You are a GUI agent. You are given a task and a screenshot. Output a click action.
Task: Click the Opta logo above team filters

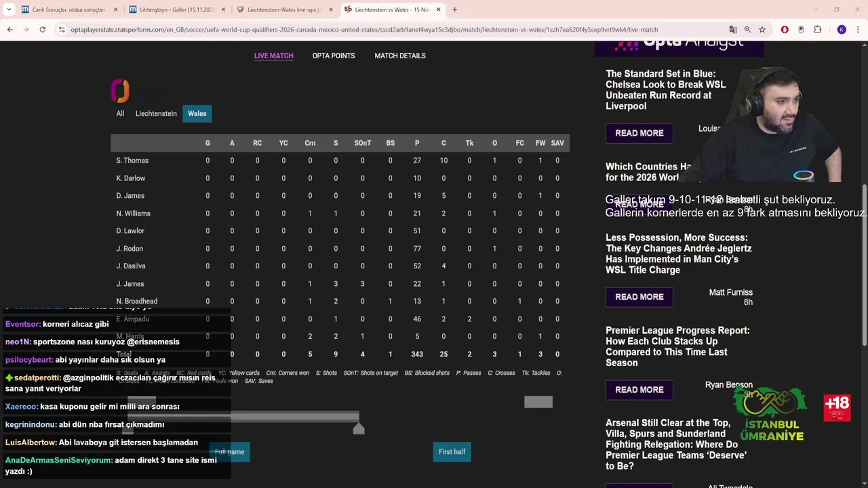pyautogui.click(x=120, y=91)
